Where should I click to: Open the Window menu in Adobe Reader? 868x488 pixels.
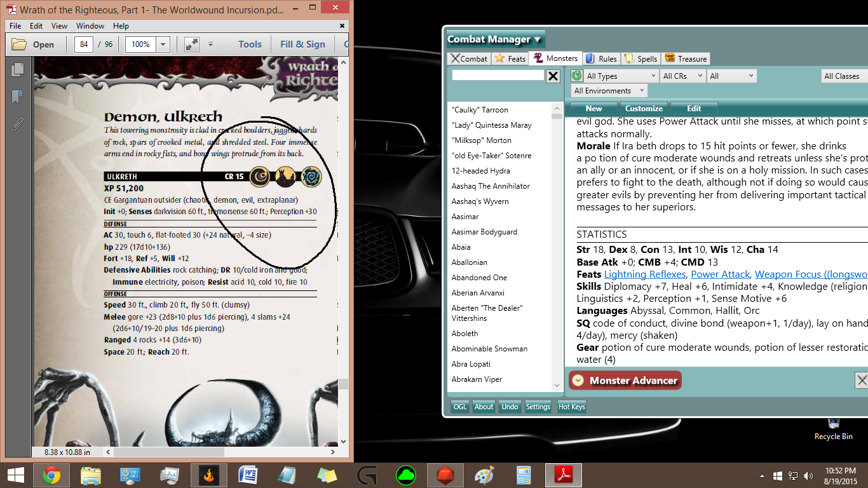tap(90, 26)
